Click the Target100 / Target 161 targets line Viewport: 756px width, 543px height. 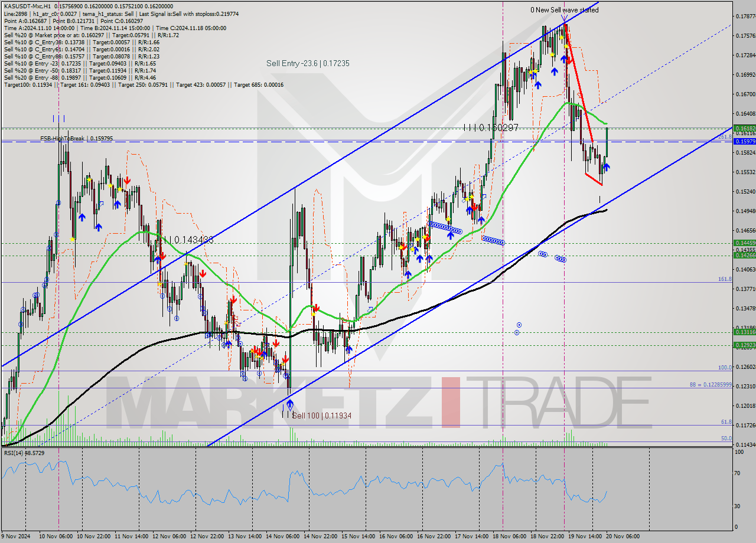click(144, 84)
